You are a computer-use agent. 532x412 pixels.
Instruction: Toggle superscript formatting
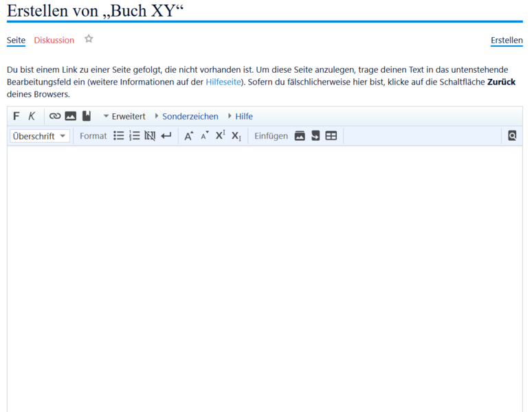tap(220, 135)
